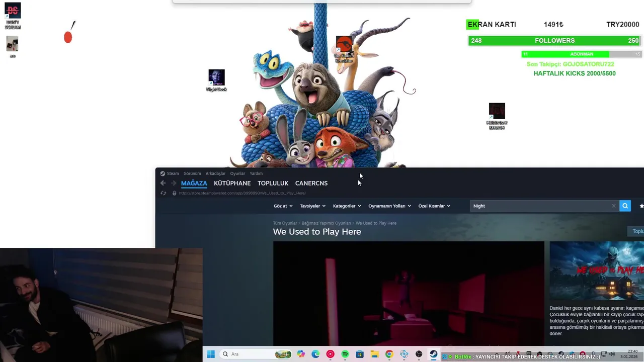The height and width of the screenshot is (362, 644).
Task: Click the Toplu button beside the game title
Action: (635, 231)
